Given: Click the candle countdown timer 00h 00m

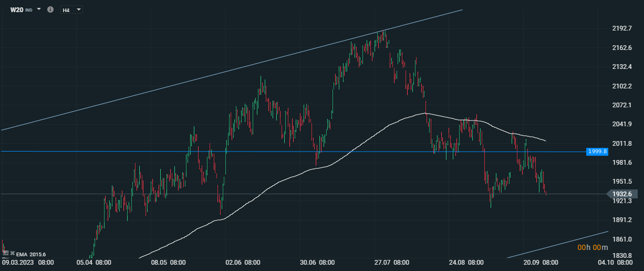Looking at the screenshot, I should point(593,248).
